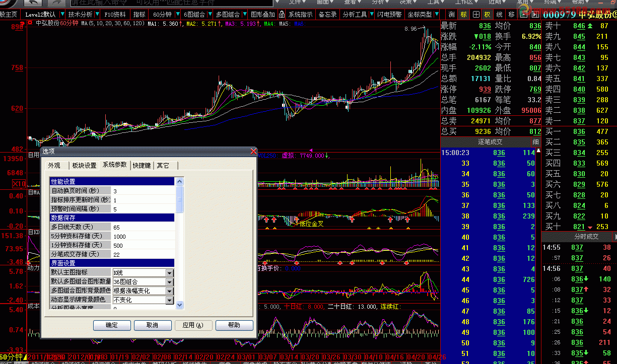Expand the Level2默认 dropdown
This screenshot has height=364, width=617.
[61, 15]
